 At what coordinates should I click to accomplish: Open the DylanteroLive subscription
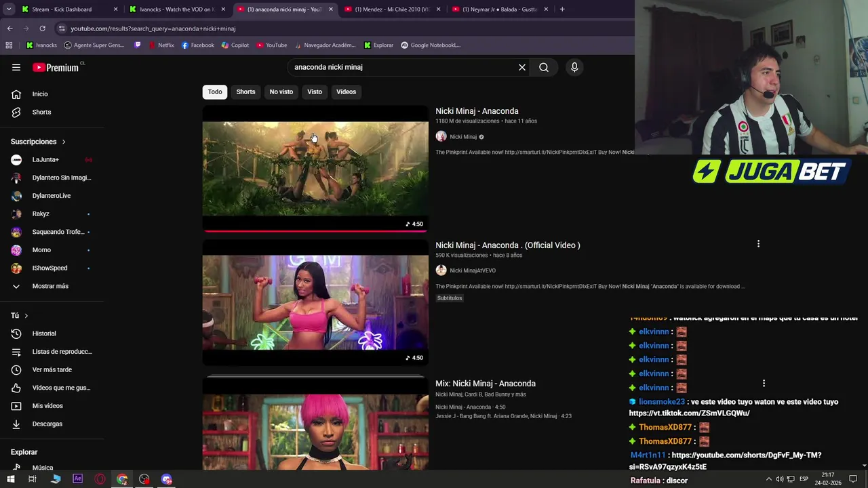tap(52, 196)
